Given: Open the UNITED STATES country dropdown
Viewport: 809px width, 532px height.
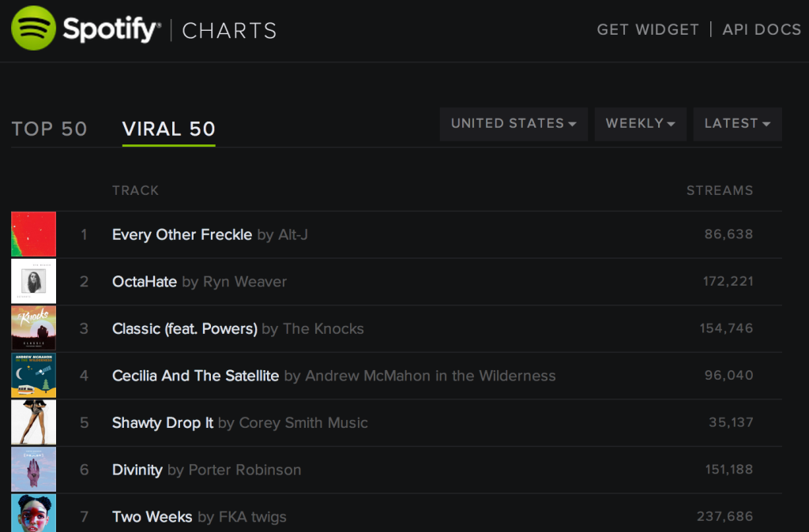Looking at the screenshot, I should (x=513, y=124).
